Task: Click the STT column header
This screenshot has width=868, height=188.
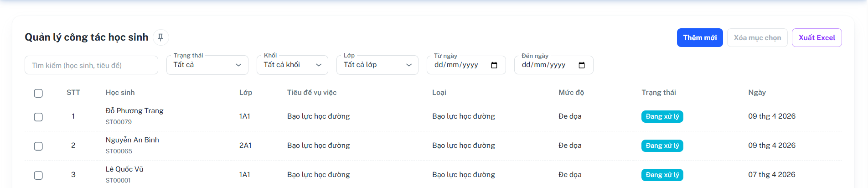Action: (x=73, y=93)
